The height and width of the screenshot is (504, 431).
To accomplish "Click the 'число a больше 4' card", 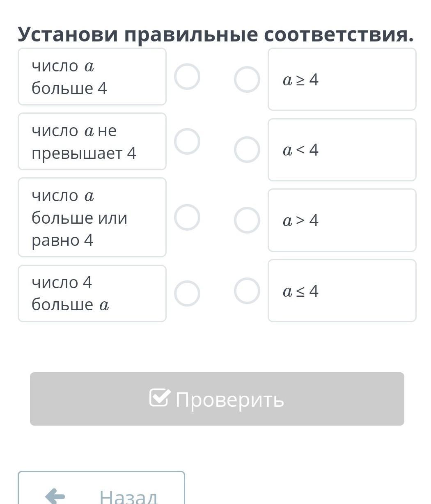I will point(92,77).
